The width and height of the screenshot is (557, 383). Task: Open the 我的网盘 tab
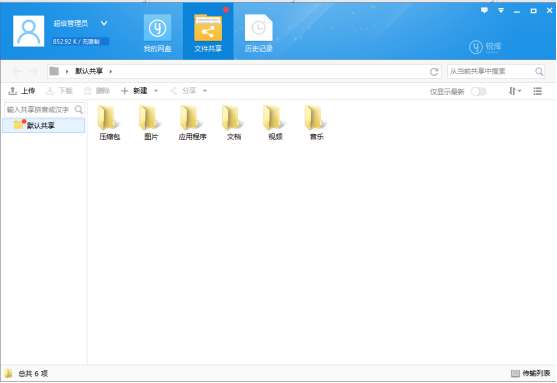157,33
